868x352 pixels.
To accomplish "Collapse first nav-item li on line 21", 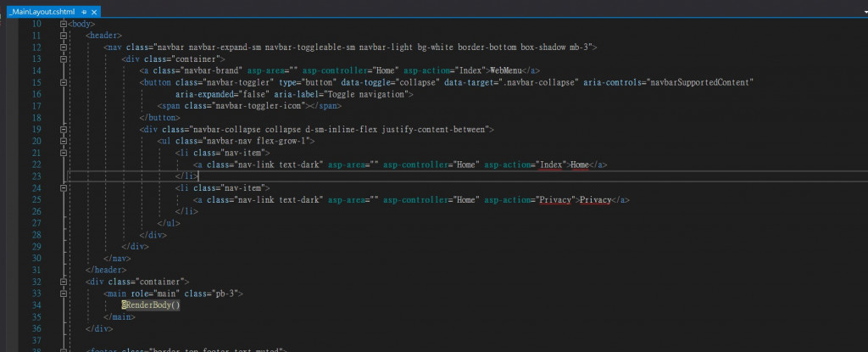I will [x=64, y=153].
